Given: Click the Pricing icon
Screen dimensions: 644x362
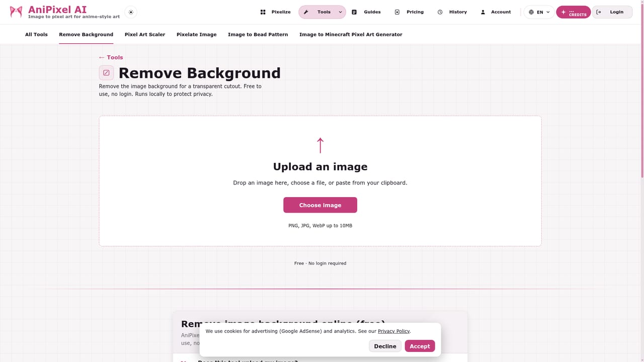Looking at the screenshot, I should point(397,12).
